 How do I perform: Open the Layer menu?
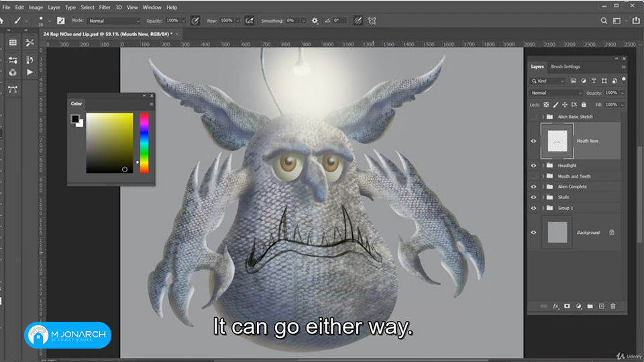point(54,7)
